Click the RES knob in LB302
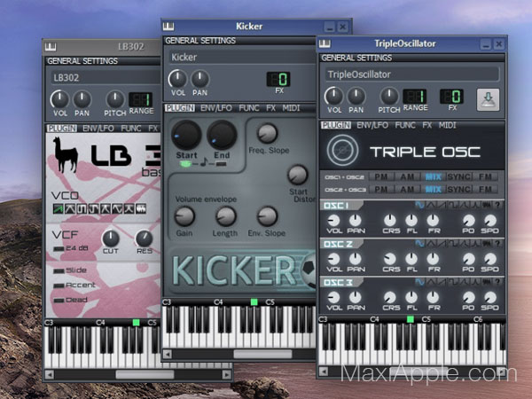The width and height of the screenshot is (532, 399). tap(144, 239)
